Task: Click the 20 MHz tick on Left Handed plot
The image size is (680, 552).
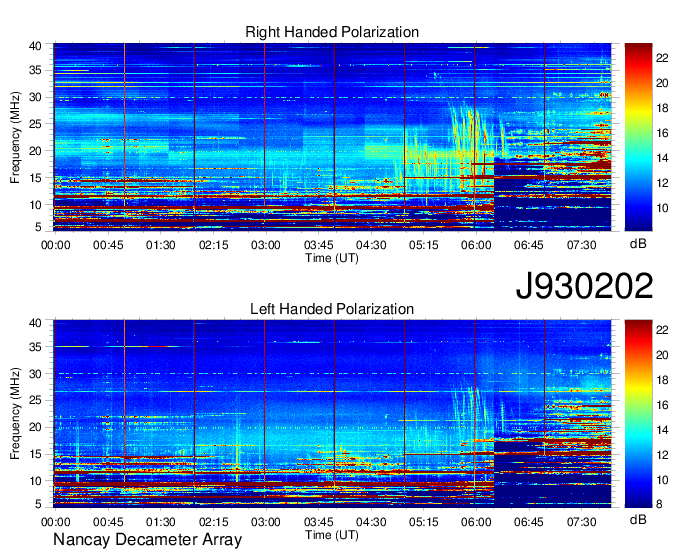Action: tap(35, 427)
